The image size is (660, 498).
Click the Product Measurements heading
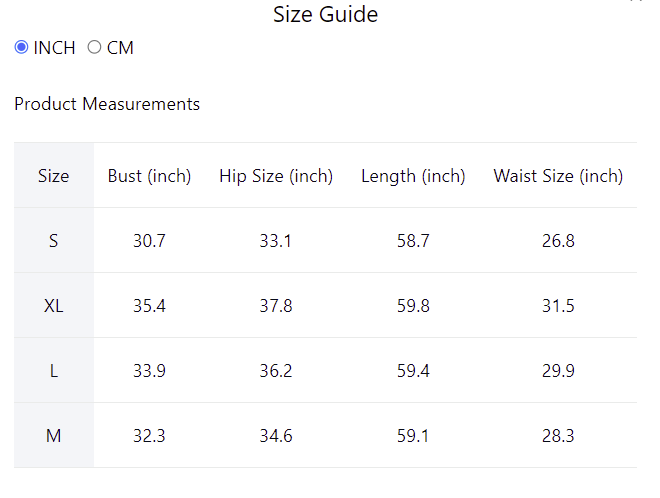click(107, 104)
